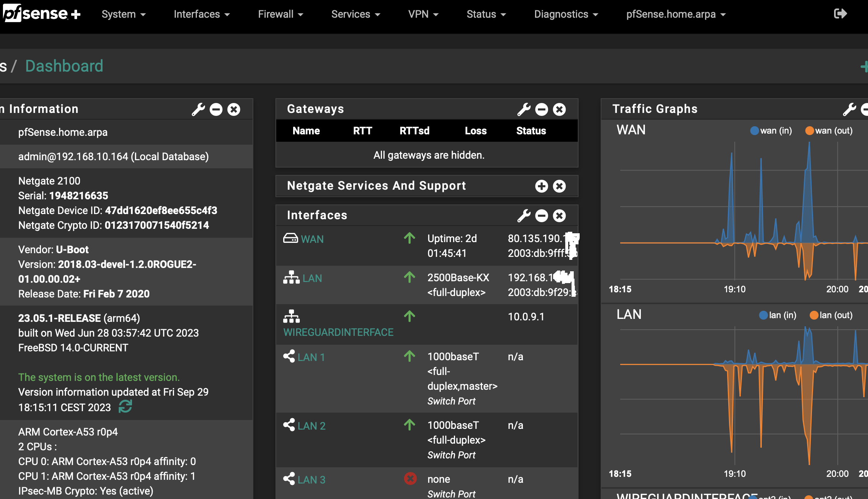Open the WAN interface link

pyautogui.click(x=312, y=239)
